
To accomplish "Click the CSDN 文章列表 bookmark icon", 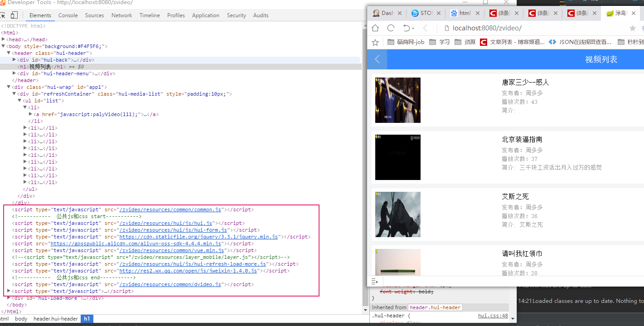I will point(483,42).
